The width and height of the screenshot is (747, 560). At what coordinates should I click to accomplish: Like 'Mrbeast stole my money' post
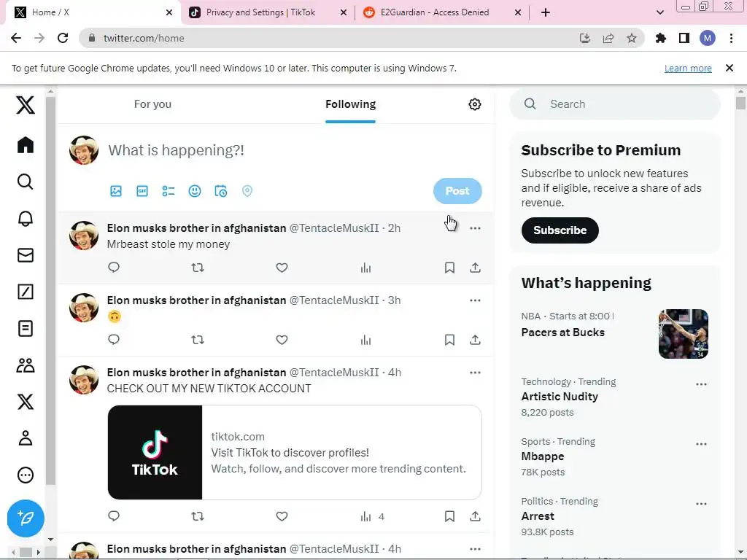(282, 268)
